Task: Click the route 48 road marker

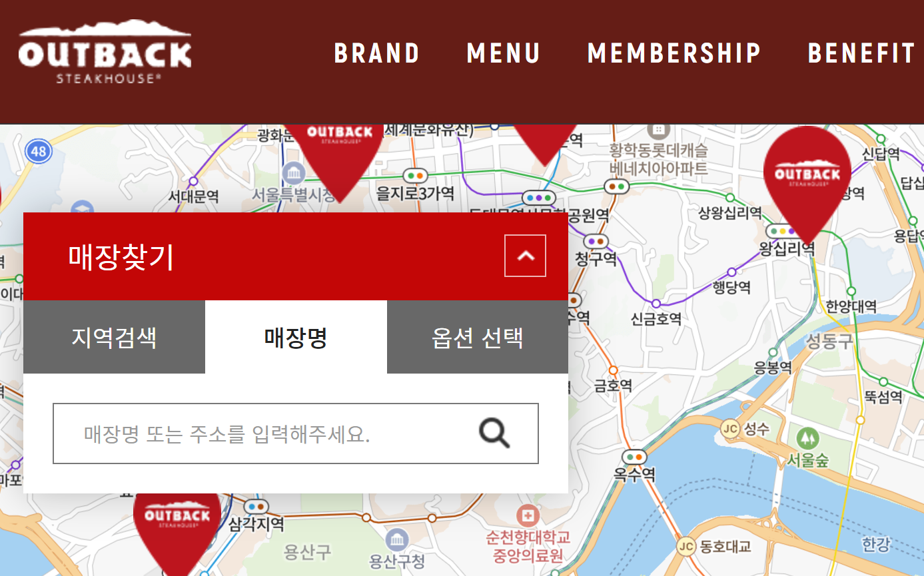Action: pyautogui.click(x=39, y=151)
